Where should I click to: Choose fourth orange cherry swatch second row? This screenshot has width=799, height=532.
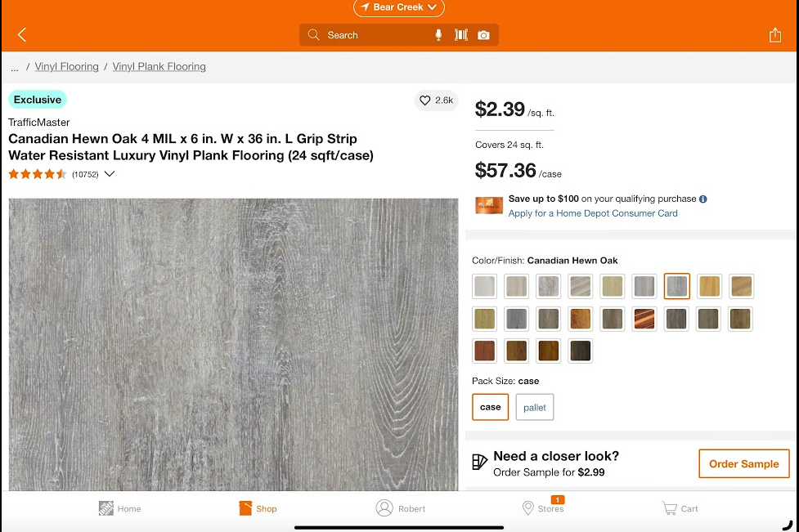pos(581,319)
